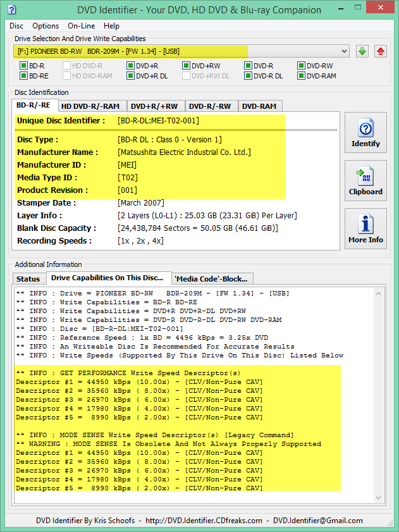Click the Disc Type value BD-R DL
This screenshot has width=399, height=532.
(169, 139)
